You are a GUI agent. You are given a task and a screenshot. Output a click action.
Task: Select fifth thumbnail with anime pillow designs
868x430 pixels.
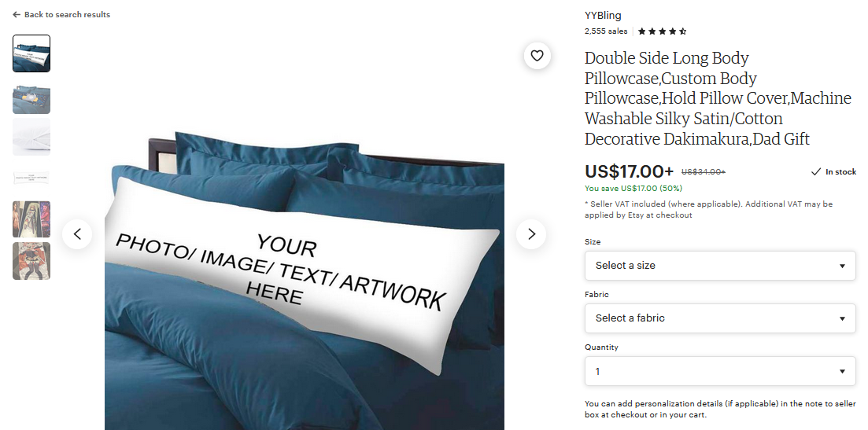(31, 219)
